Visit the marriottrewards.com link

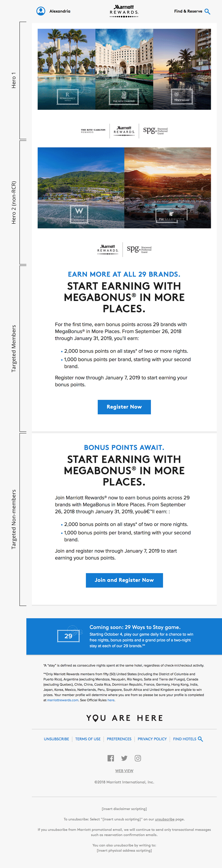[x=63, y=700]
